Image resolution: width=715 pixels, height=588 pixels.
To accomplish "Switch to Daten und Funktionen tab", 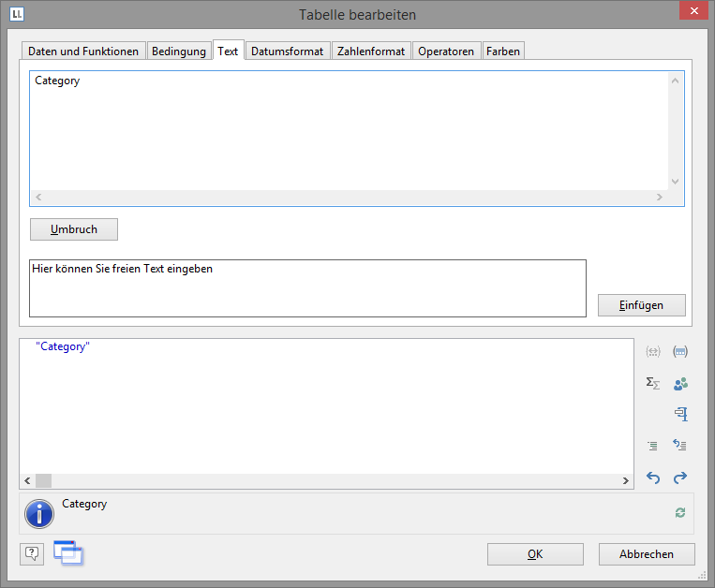I will click(x=83, y=51).
